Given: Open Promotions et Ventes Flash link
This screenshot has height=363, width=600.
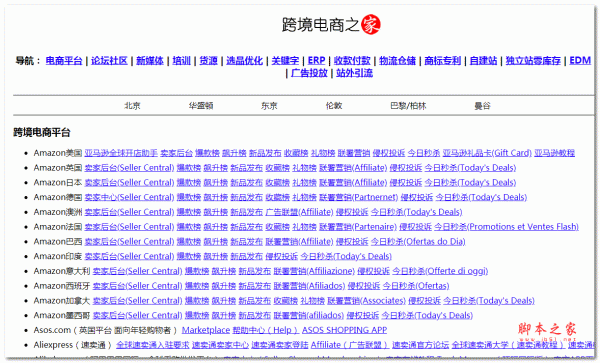Looking at the screenshot, I should 506,227.
